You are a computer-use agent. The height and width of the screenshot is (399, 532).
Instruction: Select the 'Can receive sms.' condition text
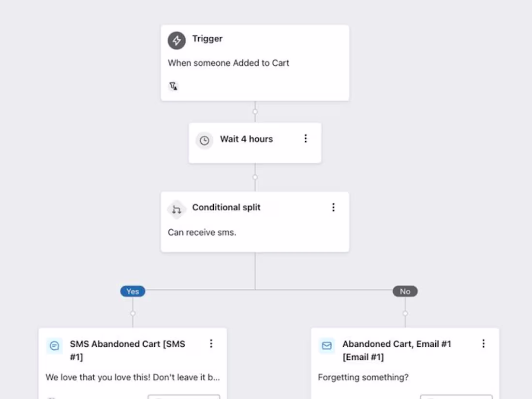pos(202,233)
